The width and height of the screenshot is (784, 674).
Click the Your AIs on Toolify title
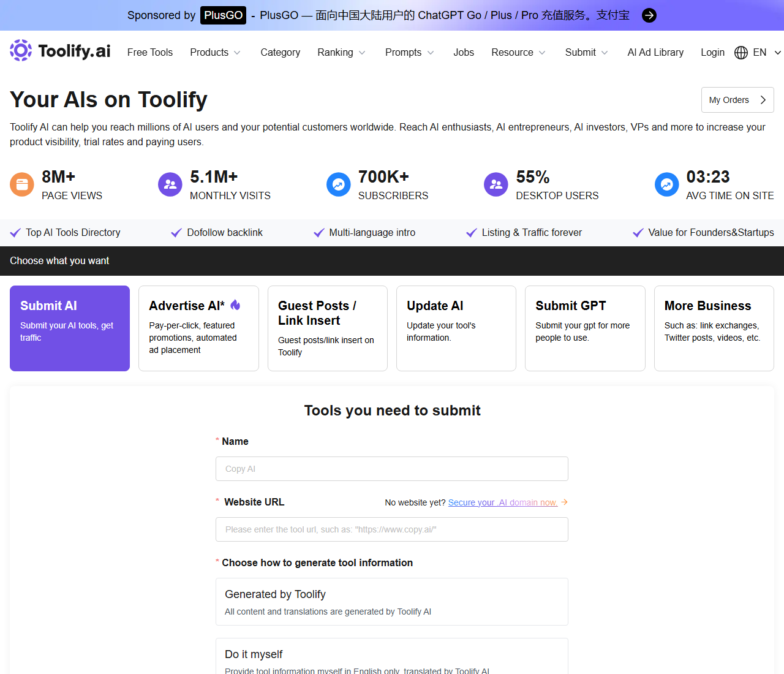coord(108,100)
